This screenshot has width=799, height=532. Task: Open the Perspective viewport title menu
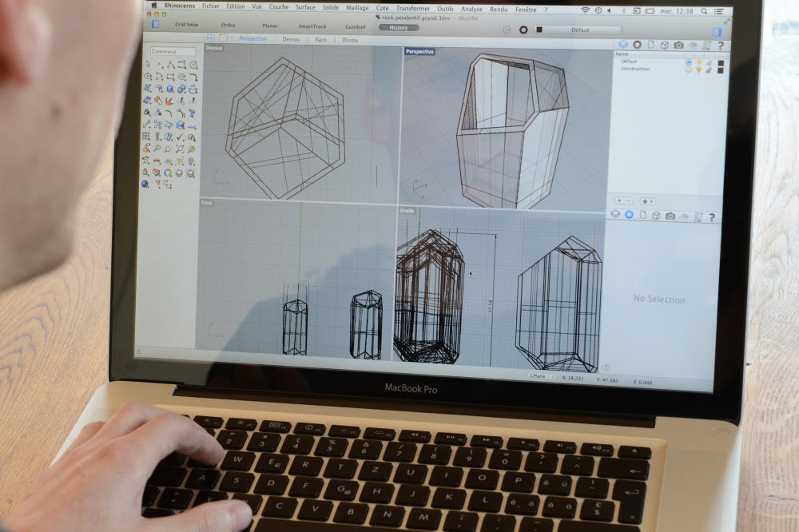pyautogui.click(x=419, y=51)
